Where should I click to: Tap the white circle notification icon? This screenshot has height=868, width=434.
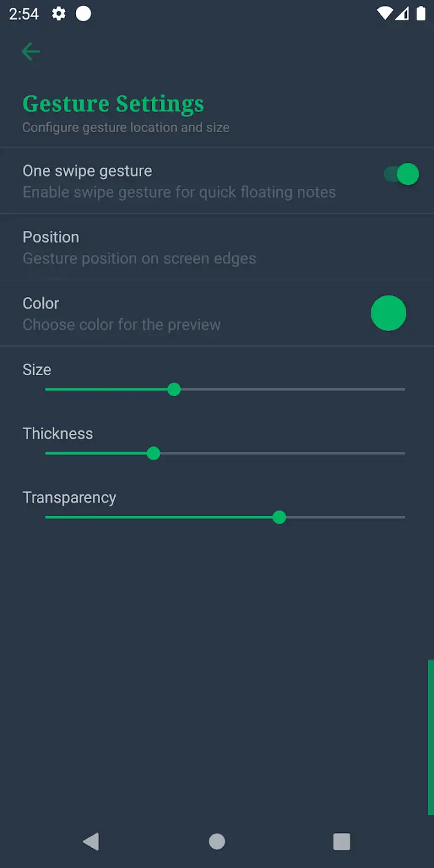point(83,13)
